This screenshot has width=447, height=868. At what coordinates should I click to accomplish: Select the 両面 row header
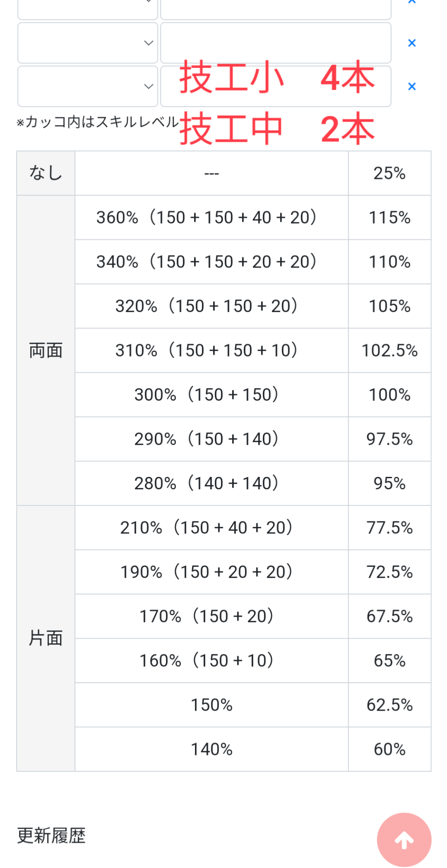point(46,350)
